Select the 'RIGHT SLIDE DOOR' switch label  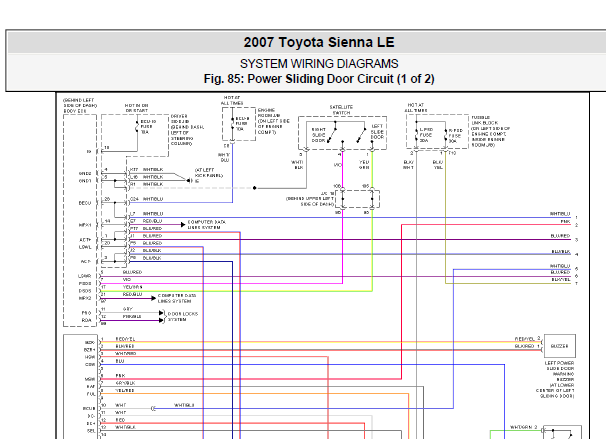pos(319,135)
